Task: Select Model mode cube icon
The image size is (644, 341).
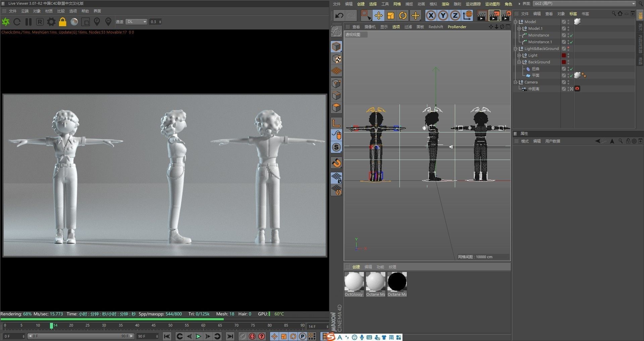Action: (x=336, y=47)
